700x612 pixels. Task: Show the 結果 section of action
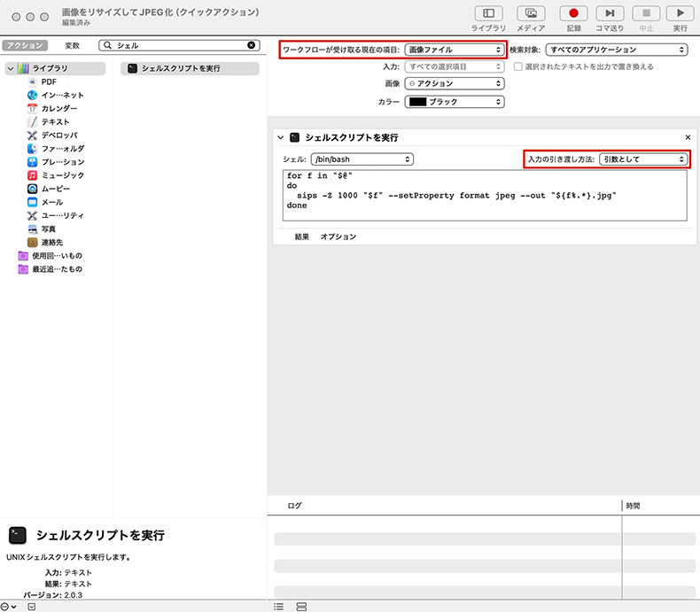pyautogui.click(x=301, y=236)
